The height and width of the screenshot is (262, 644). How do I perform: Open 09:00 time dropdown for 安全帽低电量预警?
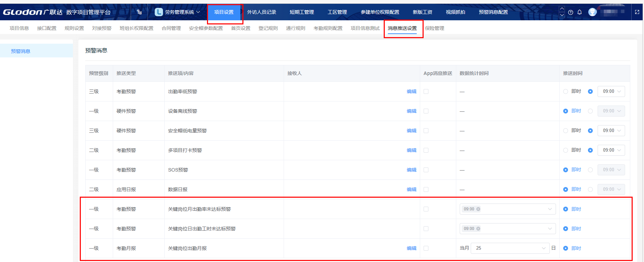point(611,131)
